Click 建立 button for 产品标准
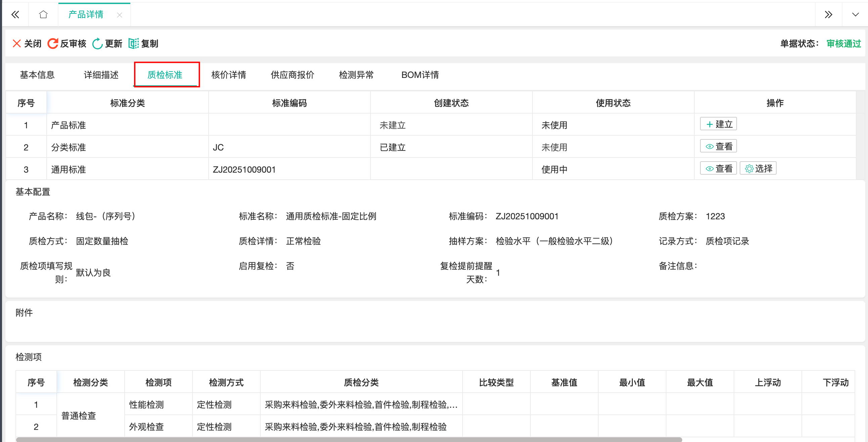The width and height of the screenshot is (868, 442). point(718,124)
